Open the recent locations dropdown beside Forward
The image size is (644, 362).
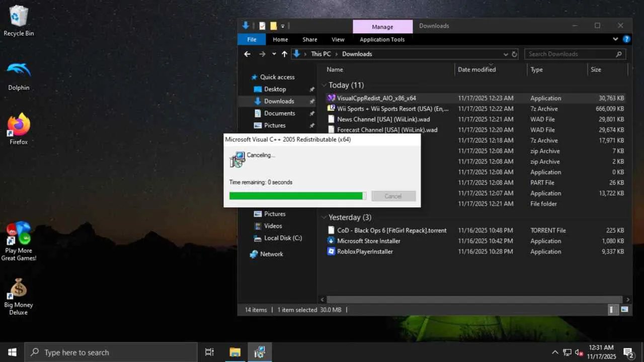274,54
